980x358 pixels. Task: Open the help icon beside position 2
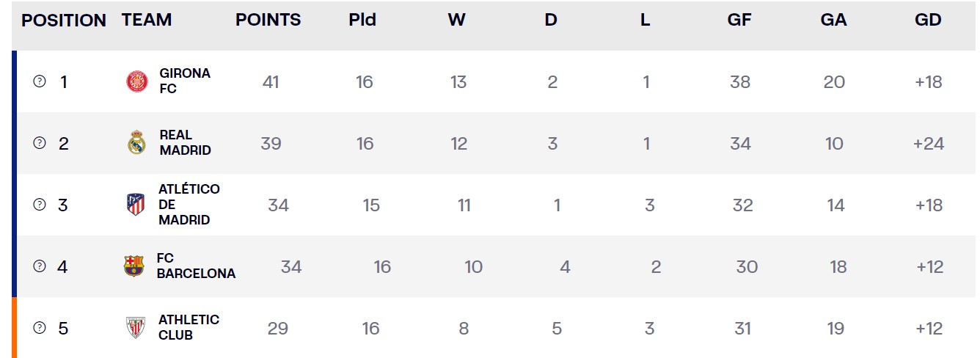pos(40,143)
